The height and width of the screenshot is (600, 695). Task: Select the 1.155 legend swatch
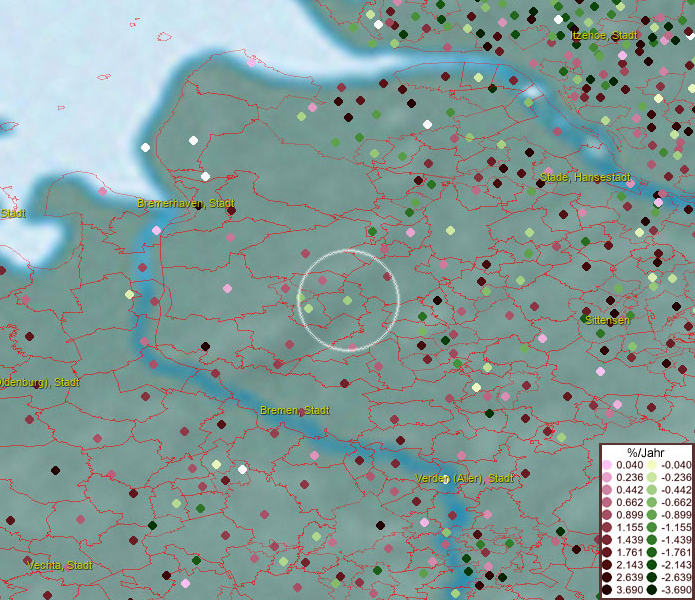pos(607,527)
